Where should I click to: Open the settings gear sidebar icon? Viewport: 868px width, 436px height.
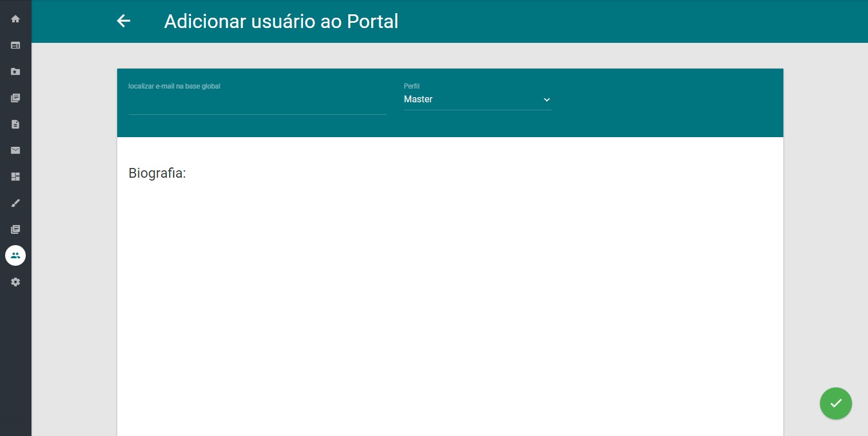[x=15, y=282]
